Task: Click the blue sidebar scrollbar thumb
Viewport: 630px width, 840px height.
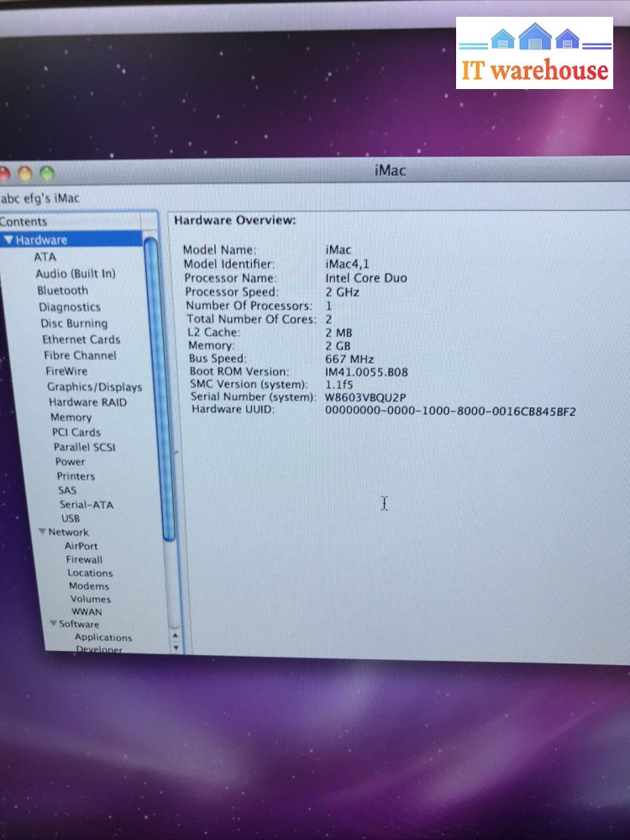Action: 169,386
